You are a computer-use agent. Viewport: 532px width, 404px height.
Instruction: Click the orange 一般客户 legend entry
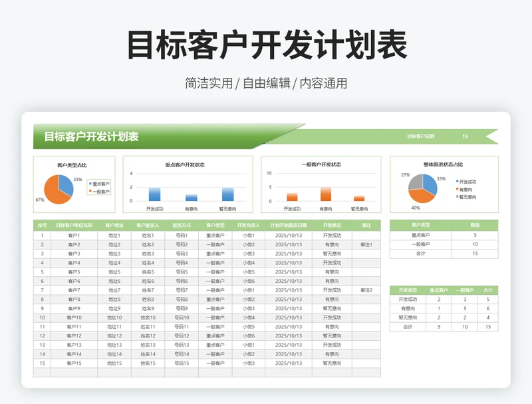tap(99, 192)
